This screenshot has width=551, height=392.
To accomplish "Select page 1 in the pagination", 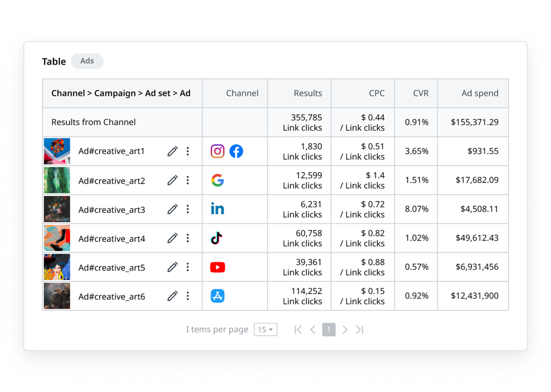I will (329, 329).
